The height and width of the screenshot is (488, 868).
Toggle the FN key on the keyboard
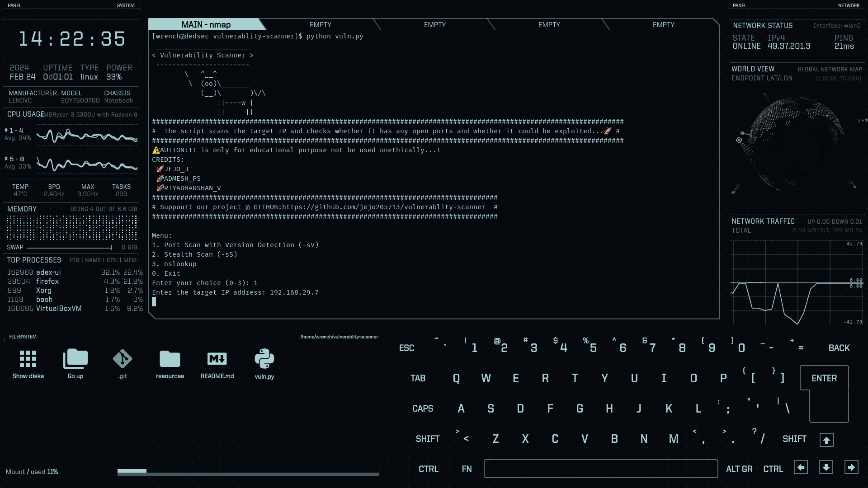[467, 469]
